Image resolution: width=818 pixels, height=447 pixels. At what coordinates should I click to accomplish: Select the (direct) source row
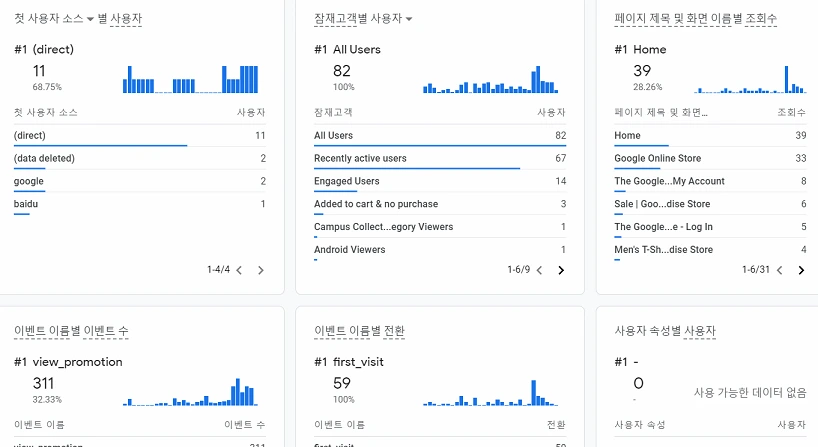[140, 136]
